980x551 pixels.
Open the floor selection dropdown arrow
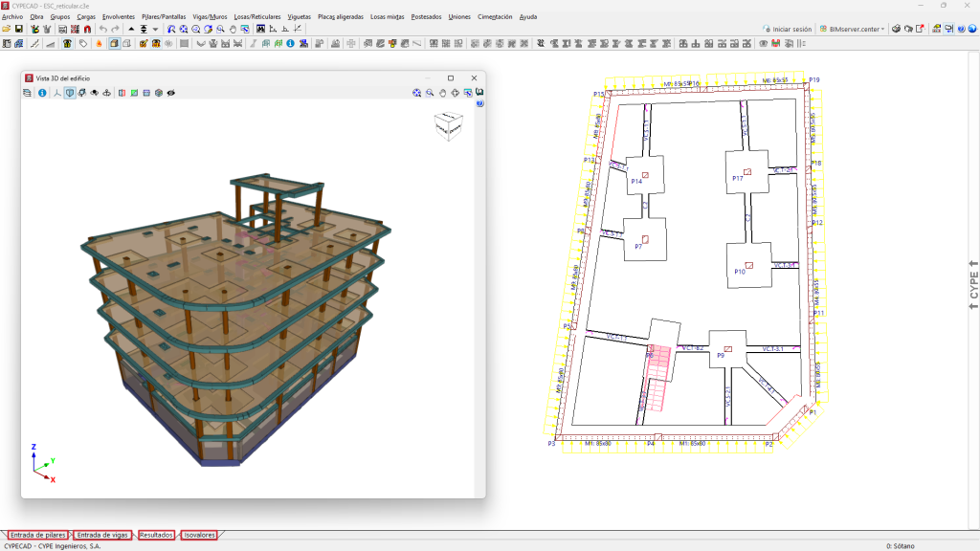tap(155, 30)
